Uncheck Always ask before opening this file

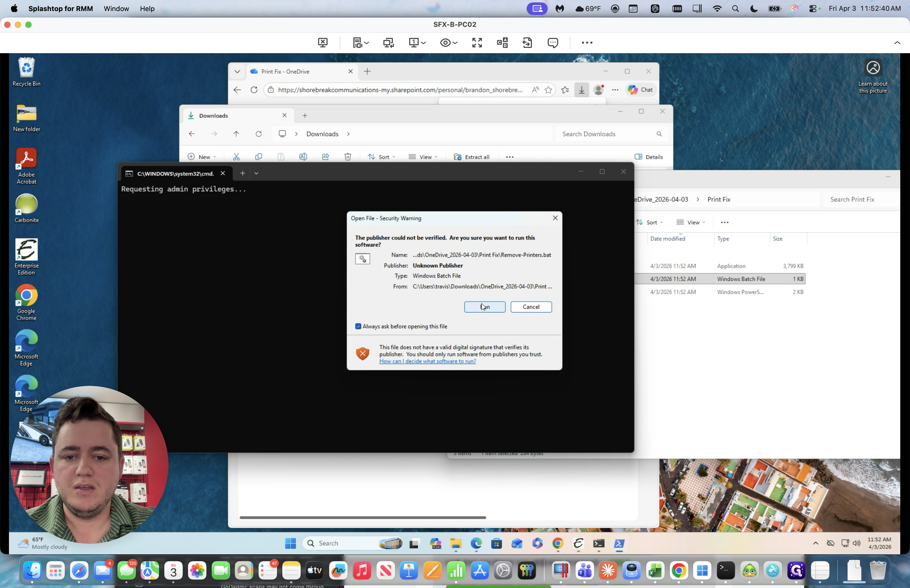point(358,326)
